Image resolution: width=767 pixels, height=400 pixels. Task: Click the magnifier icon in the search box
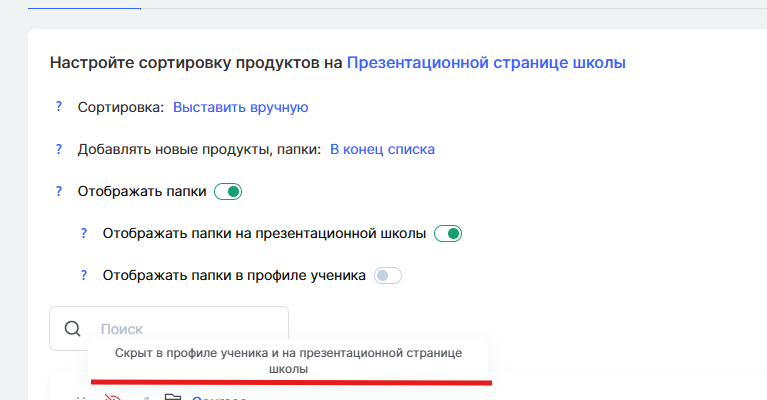[73, 329]
